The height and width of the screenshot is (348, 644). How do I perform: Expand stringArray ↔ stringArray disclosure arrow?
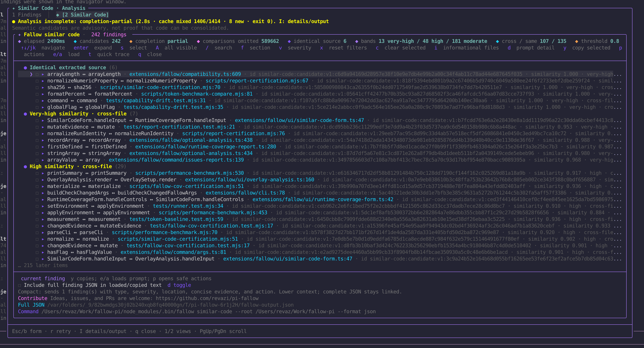tap(43, 153)
